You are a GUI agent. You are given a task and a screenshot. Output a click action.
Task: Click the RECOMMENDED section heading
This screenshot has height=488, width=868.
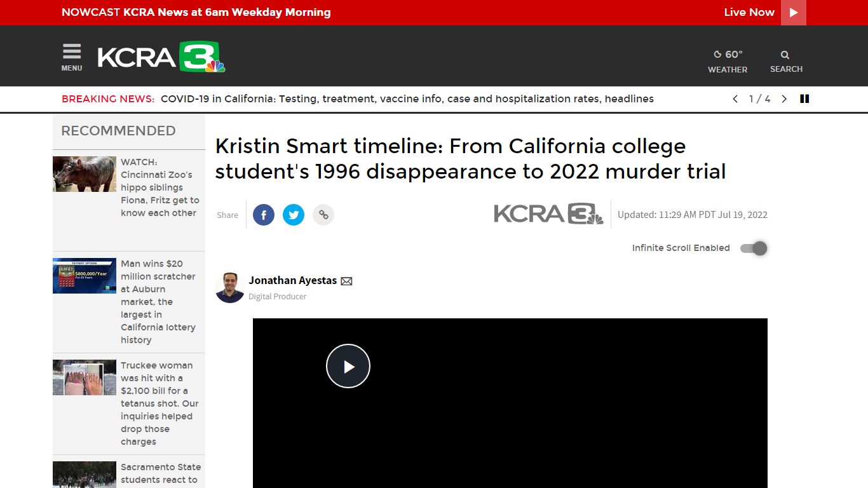click(118, 131)
